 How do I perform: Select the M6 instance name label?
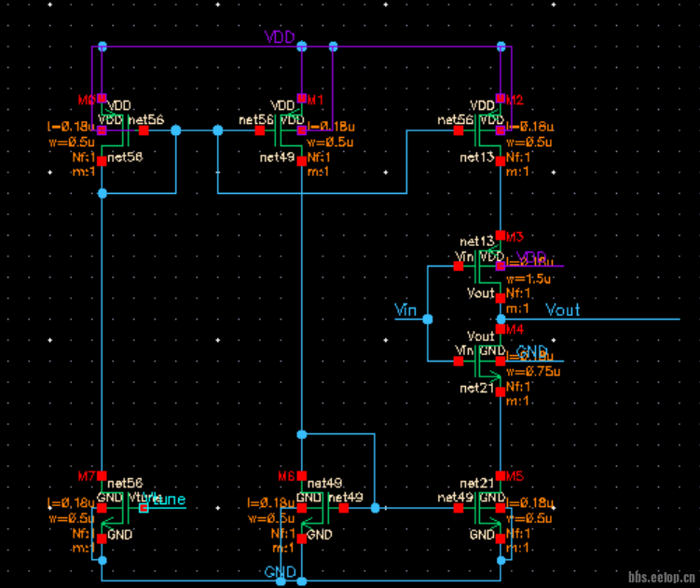(x=286, y=476)
